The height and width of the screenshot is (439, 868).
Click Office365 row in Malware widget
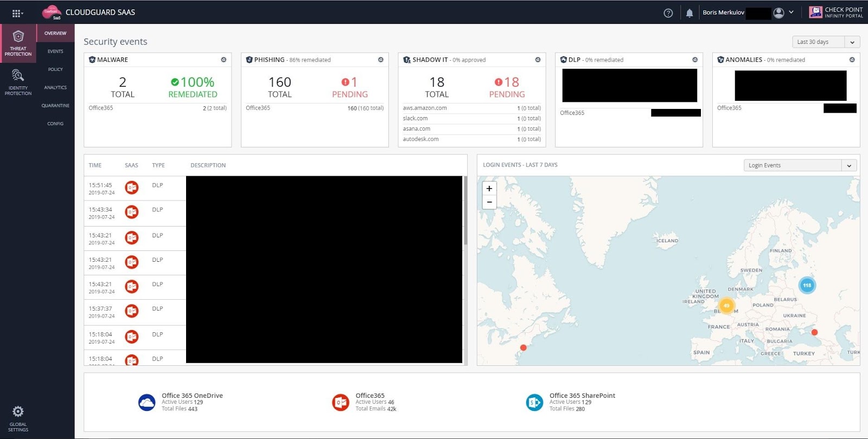[157, 108]
